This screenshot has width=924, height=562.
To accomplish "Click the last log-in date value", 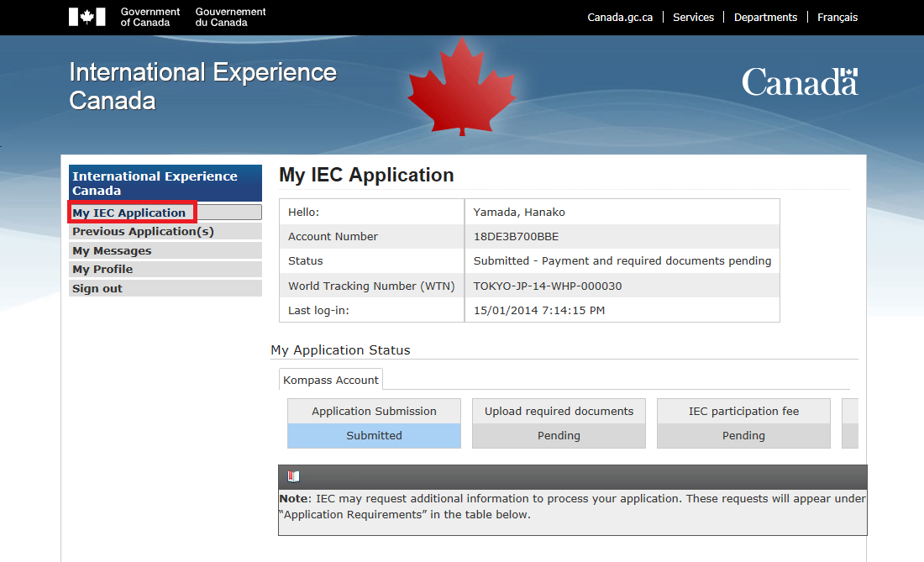I will pos(539,311).
